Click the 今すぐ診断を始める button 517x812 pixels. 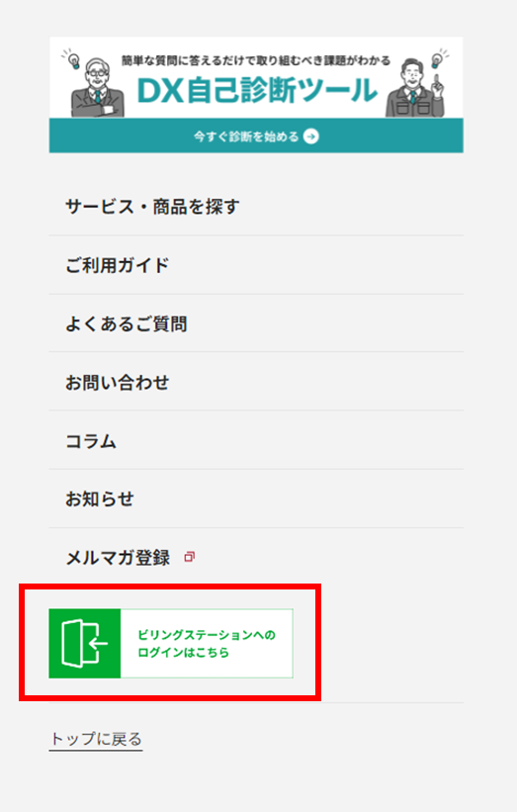(256, 135)
